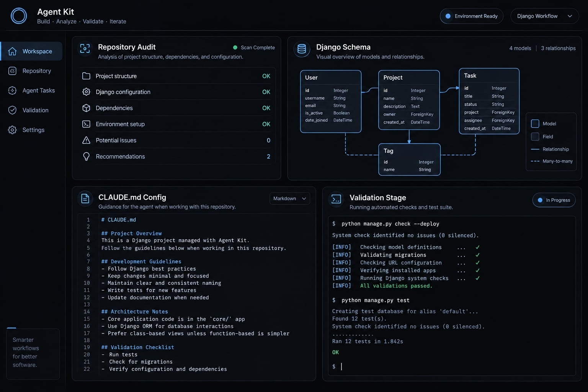
Task: Click the 'python manage.py check --deploy' command
Action: tap(390, 224)
